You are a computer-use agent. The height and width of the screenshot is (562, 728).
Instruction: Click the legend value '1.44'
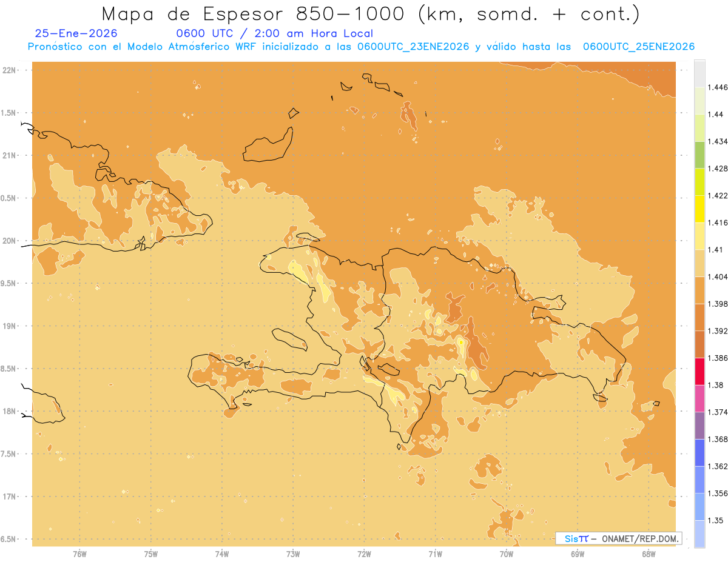click(716, 115)
